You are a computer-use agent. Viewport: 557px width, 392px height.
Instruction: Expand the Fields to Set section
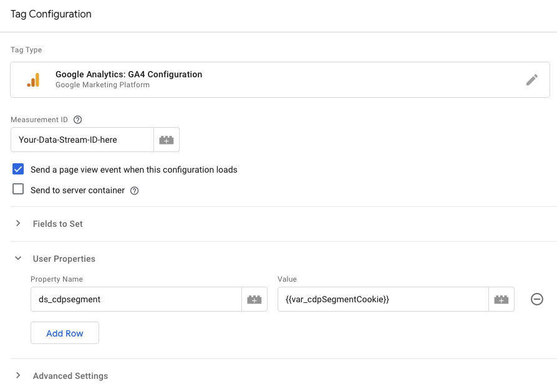pyautogui.click(x=18, y=223)
